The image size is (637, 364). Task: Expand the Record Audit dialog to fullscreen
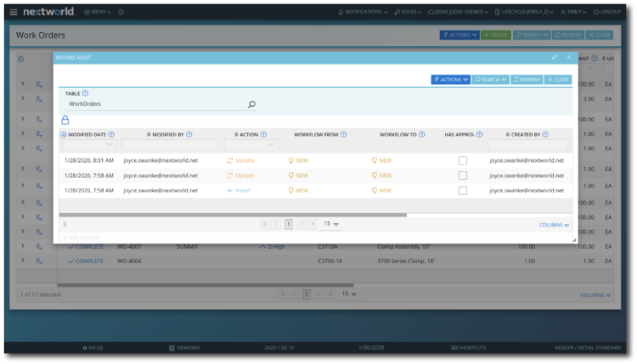[x=554, y=57]
